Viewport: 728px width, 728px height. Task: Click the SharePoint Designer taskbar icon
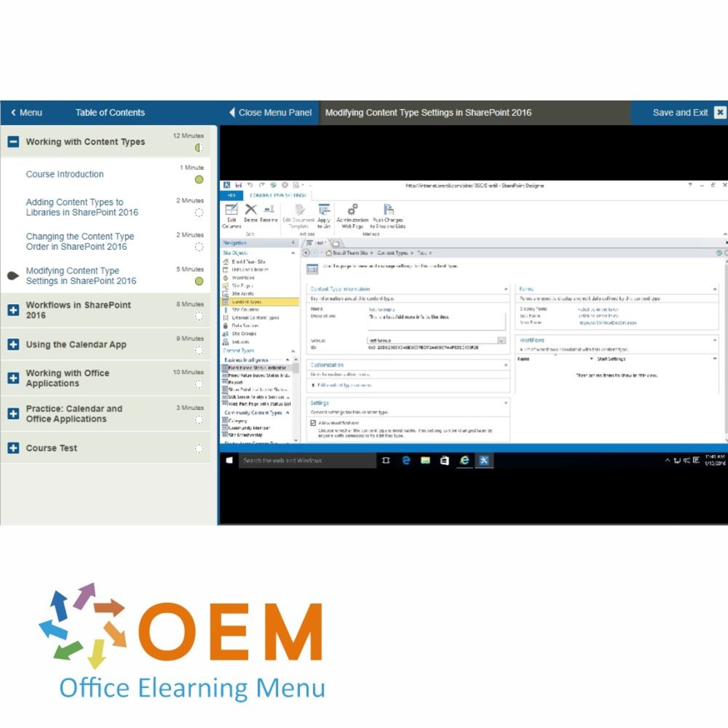pyautogui.click(x=484, y=460)
